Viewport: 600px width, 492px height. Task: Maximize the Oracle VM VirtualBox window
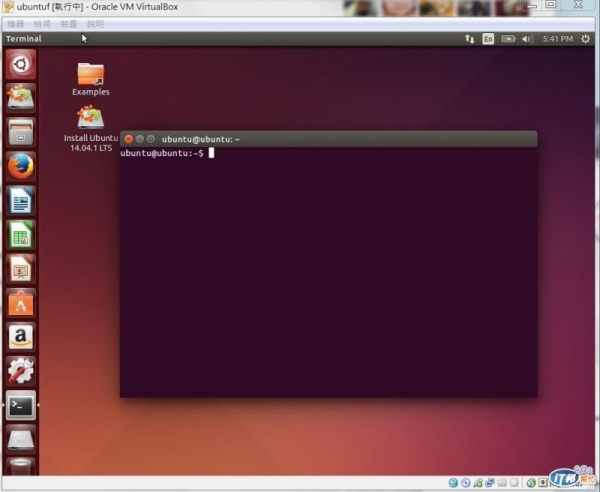(x=551, y=5)
